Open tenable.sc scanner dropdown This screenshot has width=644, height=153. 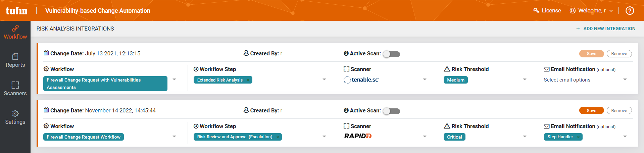(x=425, y=80)
